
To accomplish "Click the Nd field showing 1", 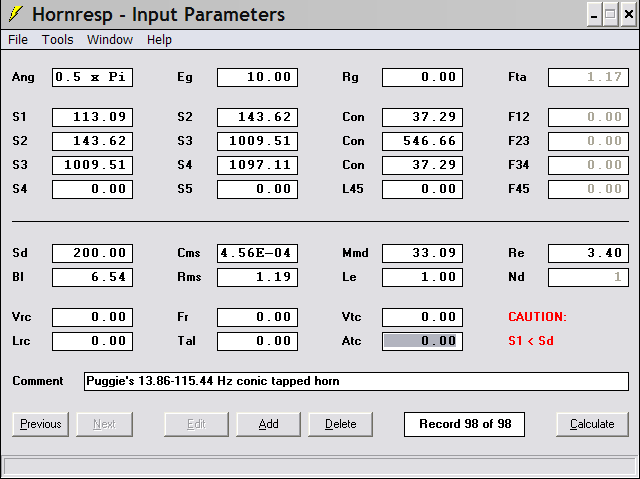I will pos(588,277).
